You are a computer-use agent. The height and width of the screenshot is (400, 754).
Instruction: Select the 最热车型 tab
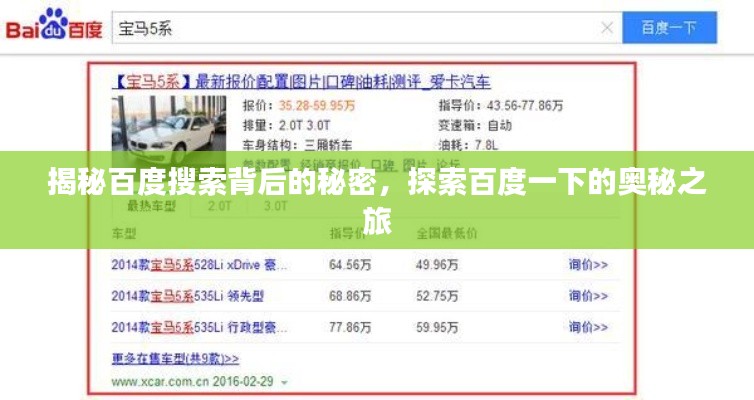click(151, 206)
